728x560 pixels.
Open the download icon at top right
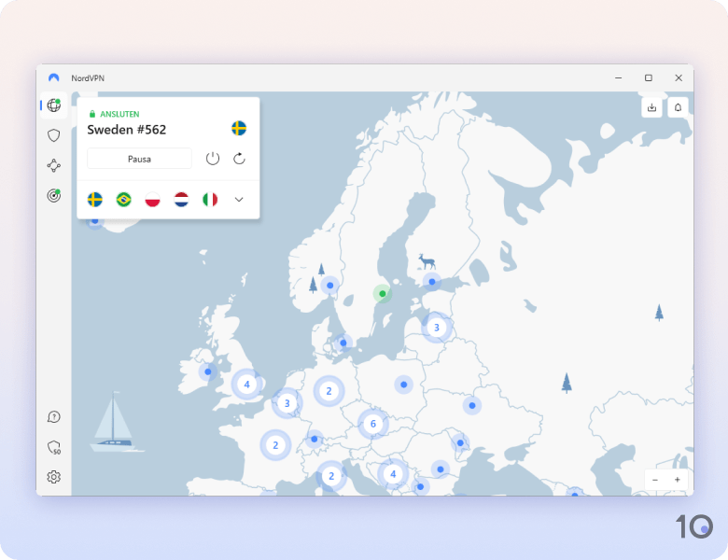(x=651, y=107)
